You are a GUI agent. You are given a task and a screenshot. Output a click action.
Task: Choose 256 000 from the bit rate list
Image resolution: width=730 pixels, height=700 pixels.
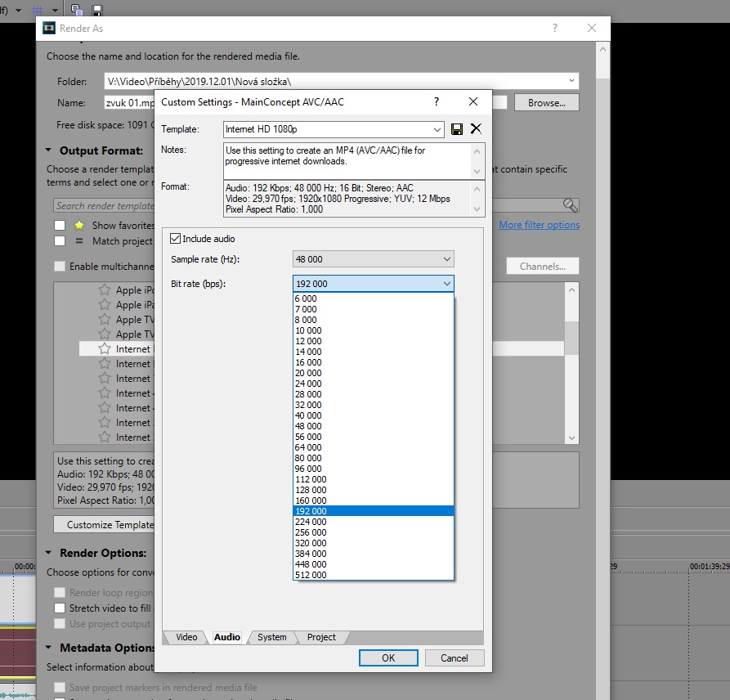click(x=311, y=532)
